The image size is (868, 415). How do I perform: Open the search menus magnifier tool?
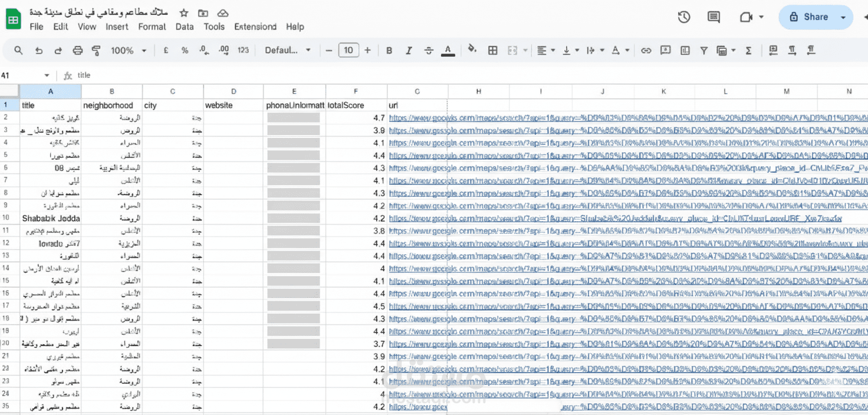pos(19,51)
